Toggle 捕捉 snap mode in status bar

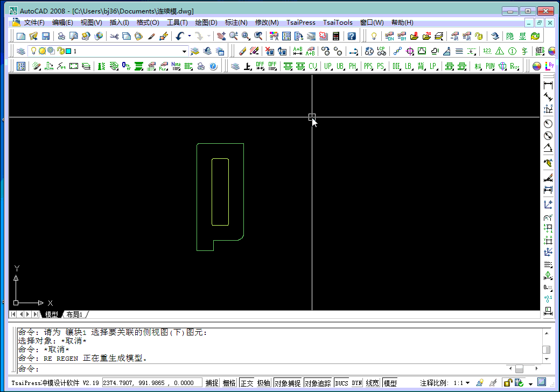(x=212, y=383)
